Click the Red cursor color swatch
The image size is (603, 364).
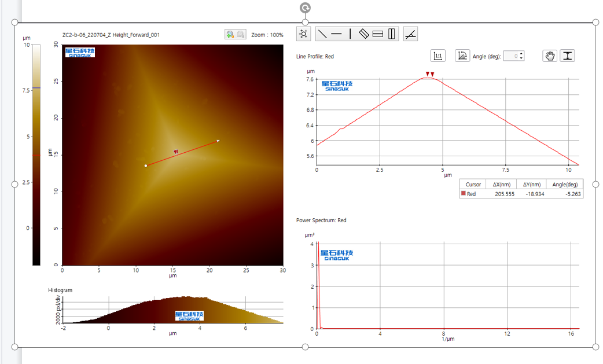coord(463,194)
